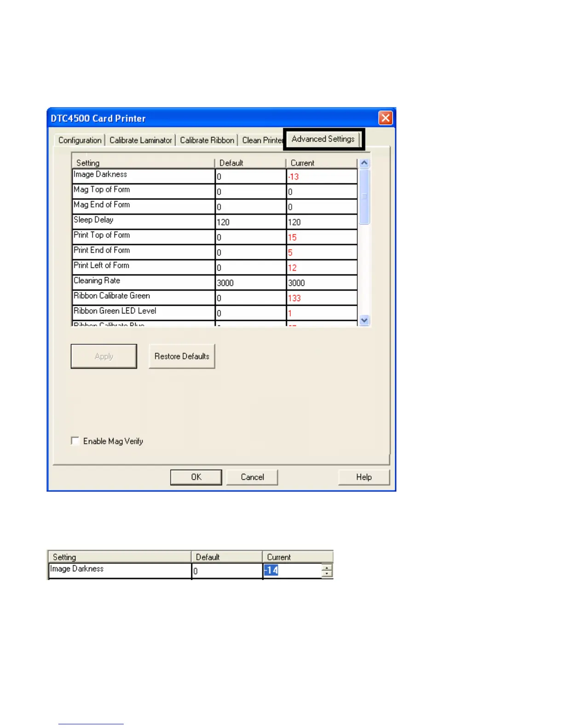Select Sleep Delay current value 120

point(322,222)
